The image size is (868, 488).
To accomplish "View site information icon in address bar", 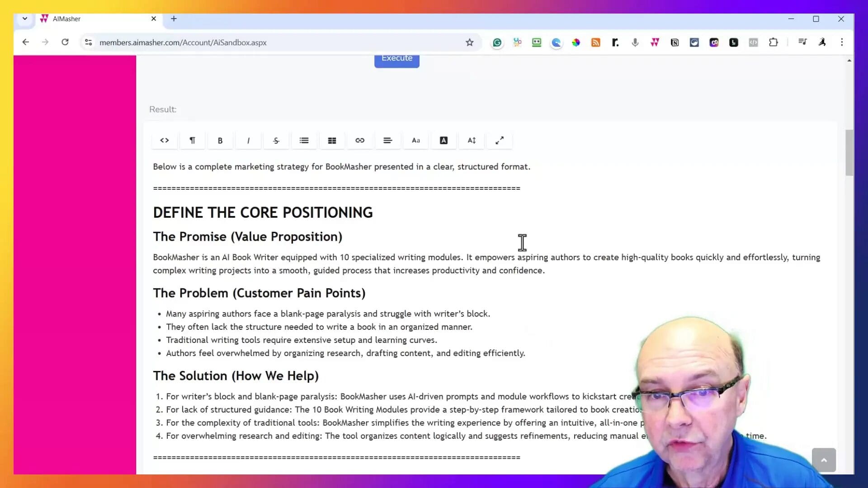I will click(x=89, y=42).
